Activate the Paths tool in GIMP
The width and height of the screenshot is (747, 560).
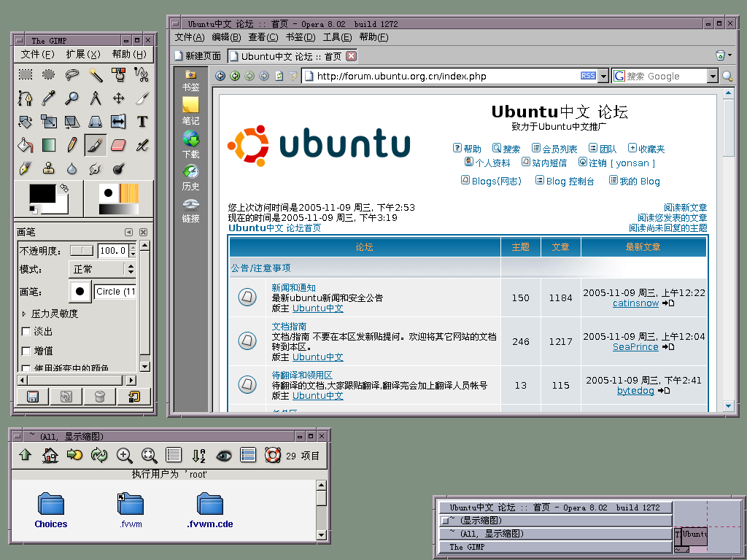[x=26, y=98]
